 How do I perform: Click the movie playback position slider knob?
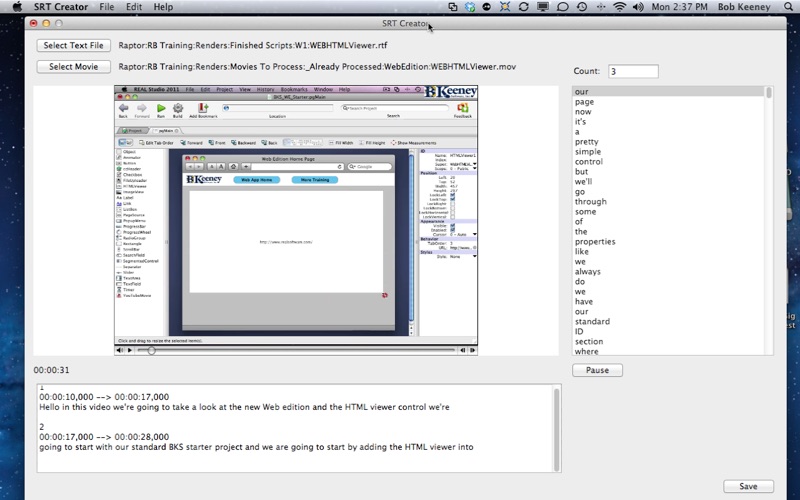click(151, 351)
